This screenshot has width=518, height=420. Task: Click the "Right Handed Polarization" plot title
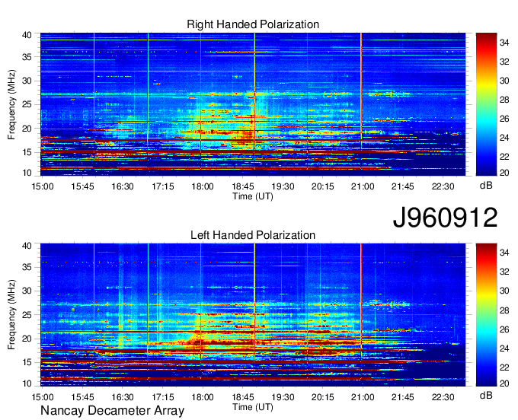pos(253,24)
